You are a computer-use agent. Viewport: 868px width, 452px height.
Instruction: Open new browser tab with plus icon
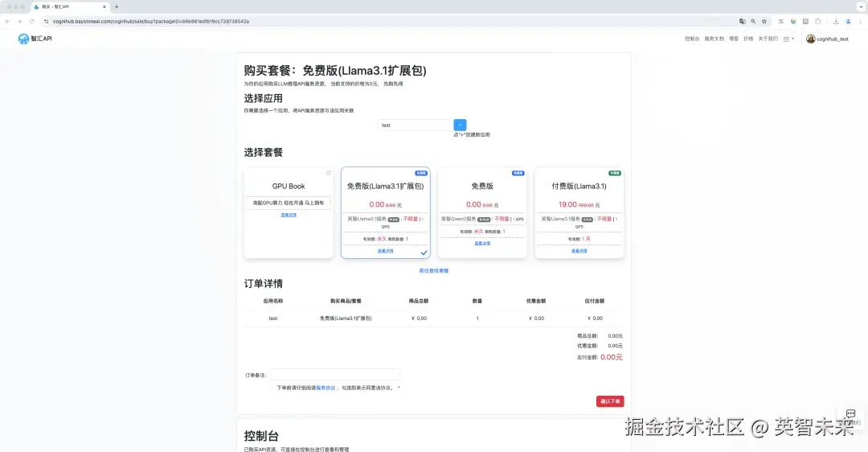coord(117,6)
